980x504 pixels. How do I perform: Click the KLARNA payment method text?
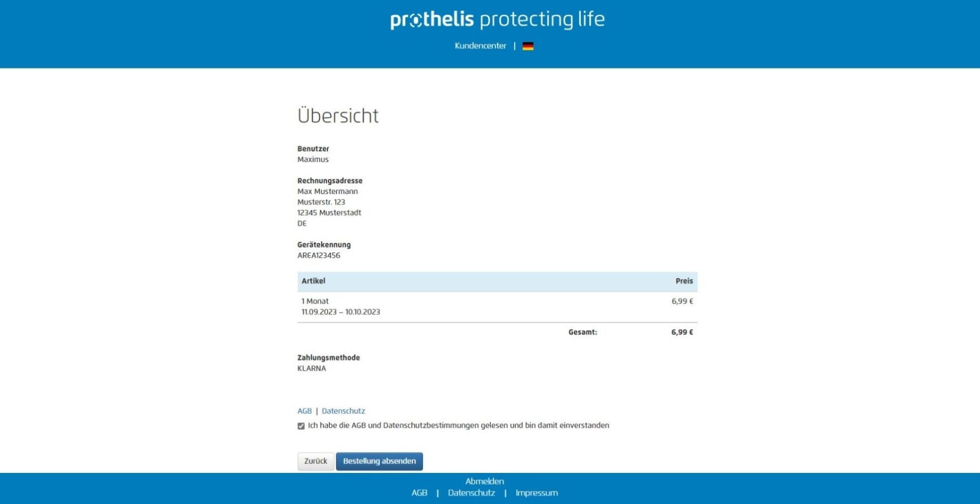point(312,368)
